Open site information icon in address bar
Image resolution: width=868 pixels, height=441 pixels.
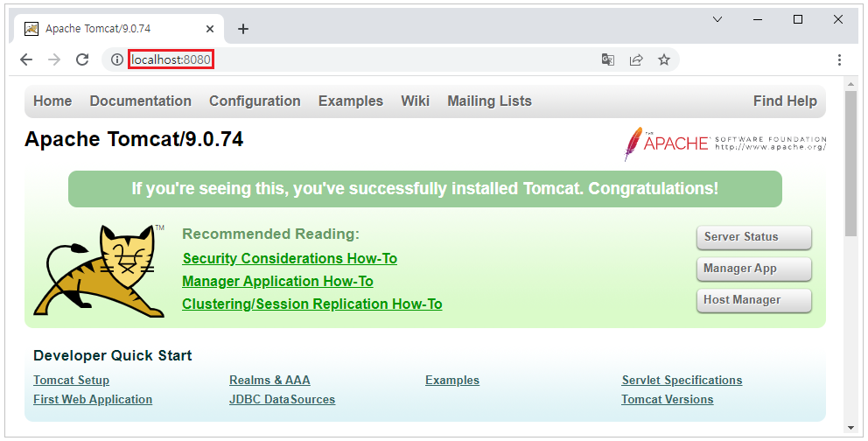(116, 59)
